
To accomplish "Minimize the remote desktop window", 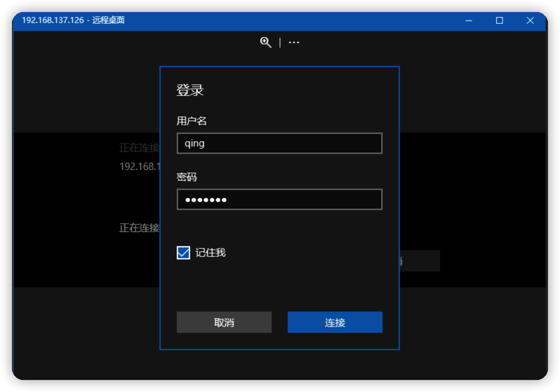I will pyautogui.click(x=469, y=21).
